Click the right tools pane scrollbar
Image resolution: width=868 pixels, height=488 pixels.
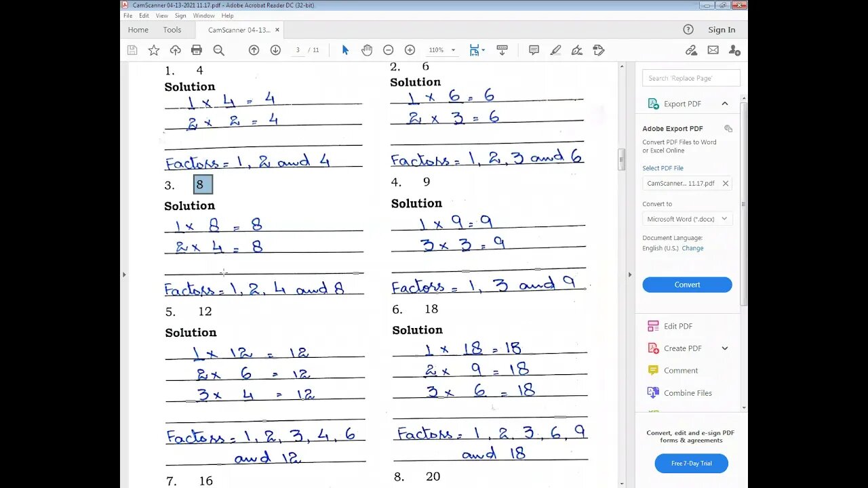pos(744,203)
